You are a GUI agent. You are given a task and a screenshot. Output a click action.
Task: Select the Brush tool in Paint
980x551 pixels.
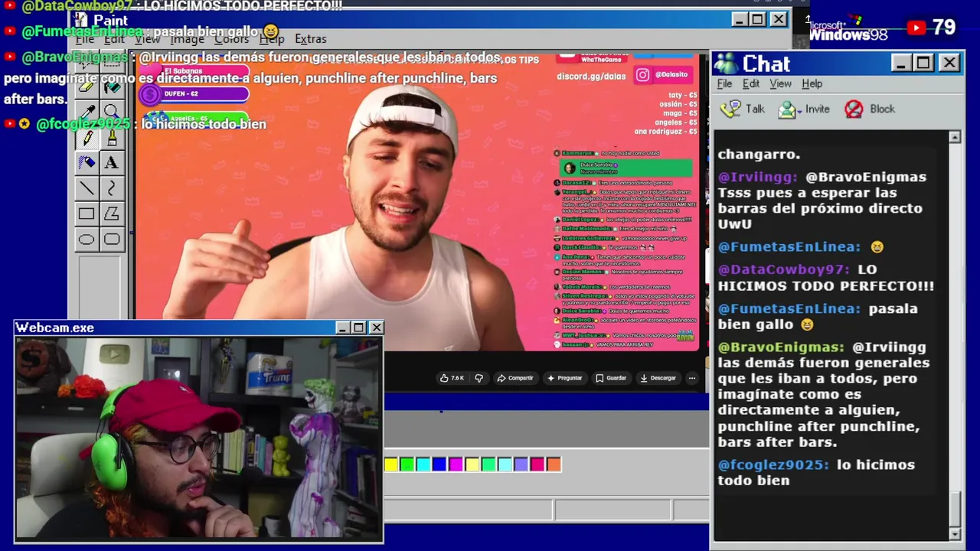coord(112,138)
